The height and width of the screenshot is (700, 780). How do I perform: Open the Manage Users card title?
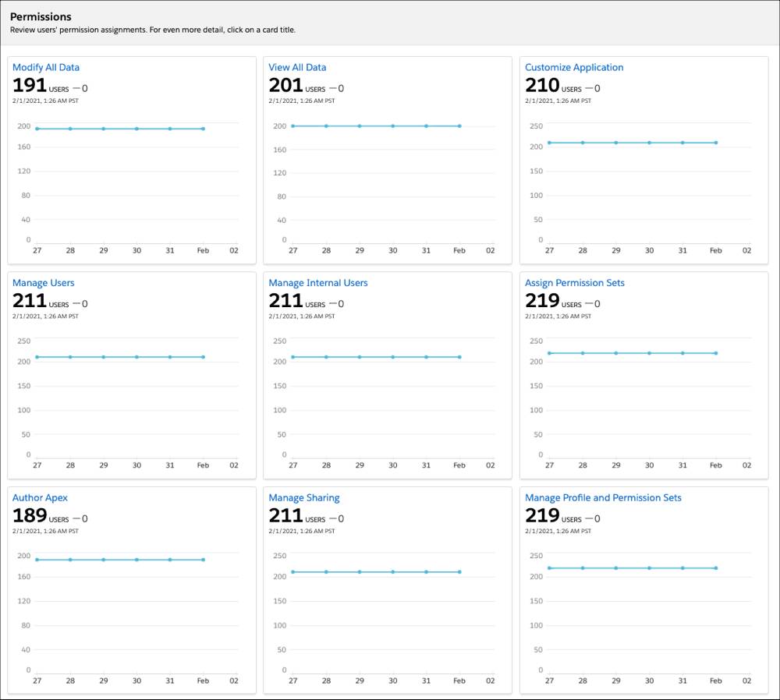[43, 282]
